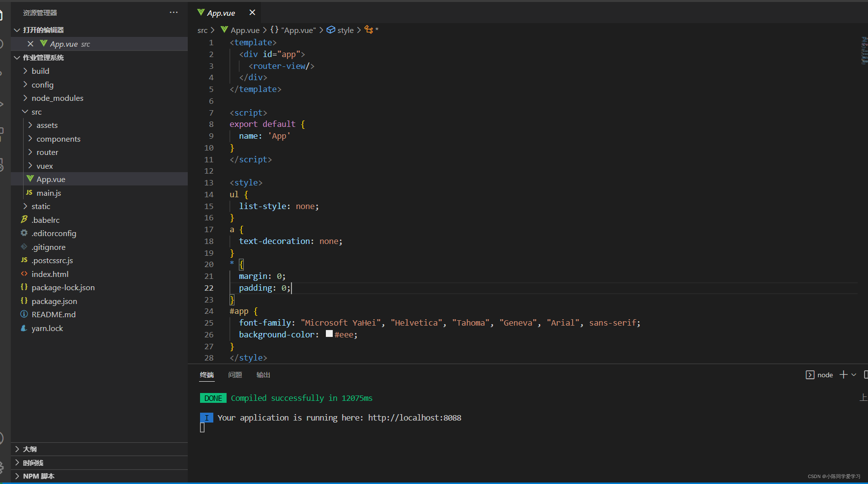The height and width of the screenshot is (484, 868).
Task: Click the * selector breadcrumb icon
Action: 369,30
